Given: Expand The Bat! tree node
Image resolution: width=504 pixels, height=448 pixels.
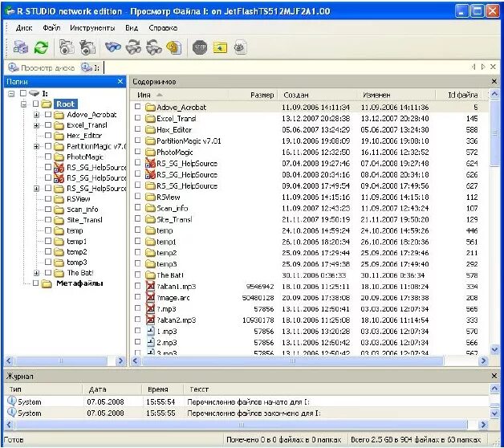Looking at the screenshot, I should pos(36,273).
